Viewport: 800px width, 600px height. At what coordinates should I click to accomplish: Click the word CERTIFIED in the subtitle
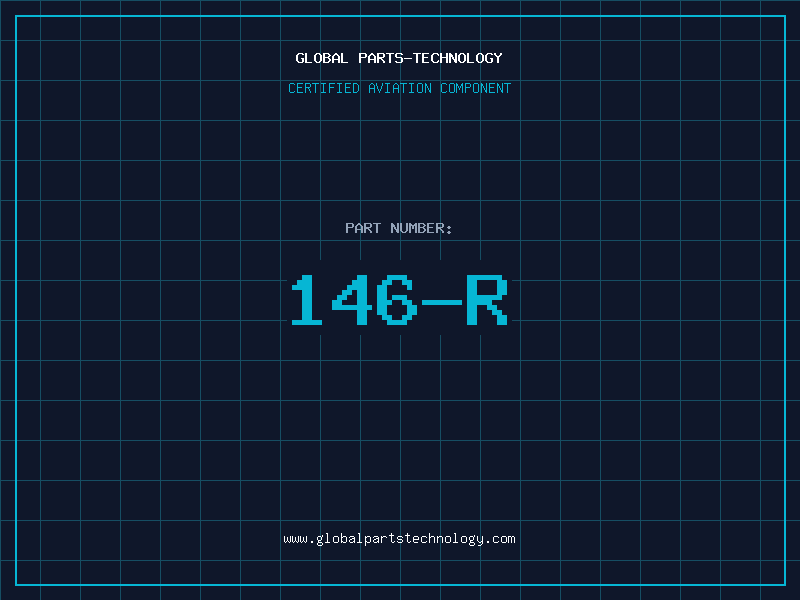pyautogui.click(x=323, y=88)
